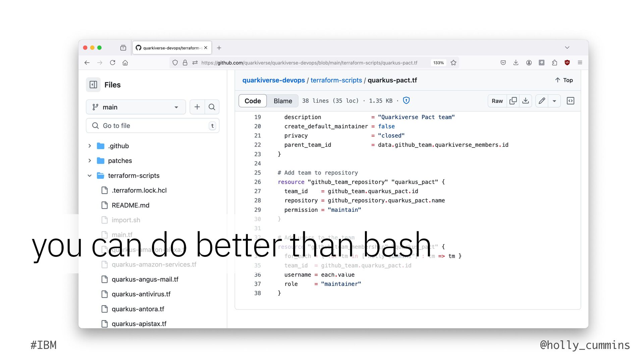Expand the .github folder
The width and height of the screenshot is (644, 362).
[x=90, y=146]
